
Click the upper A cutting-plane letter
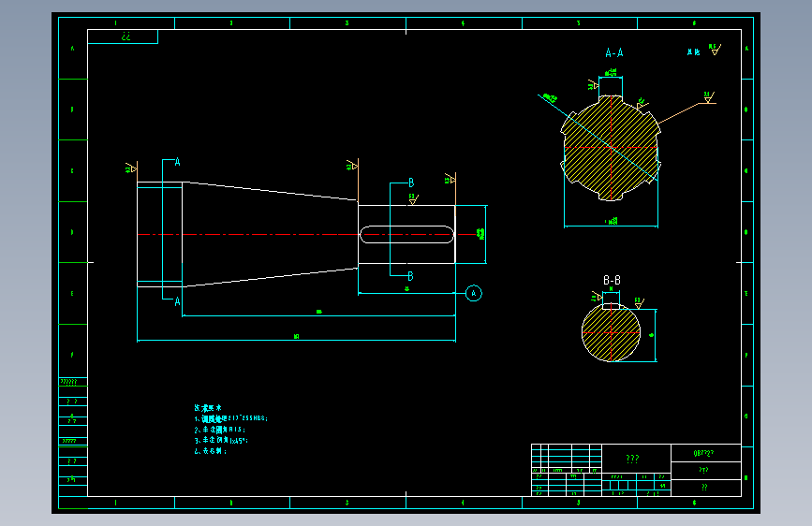[x=178, y=162]
